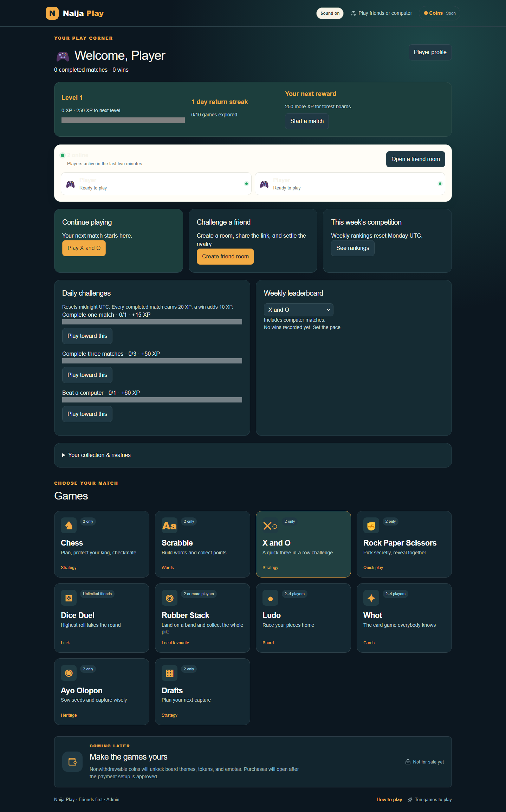Click Ten games to play footer text
This screenshot has height=812, width=506.
[x=433, y=800]
